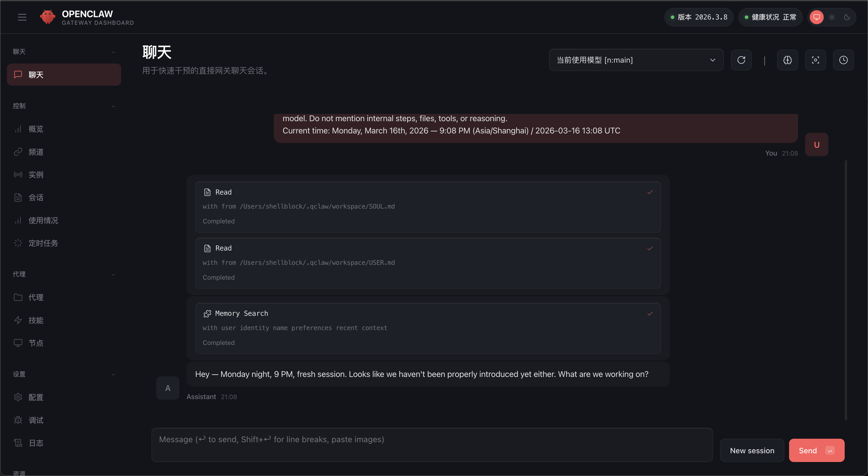Click the hamburger menu icon

(x=22, y=17)
